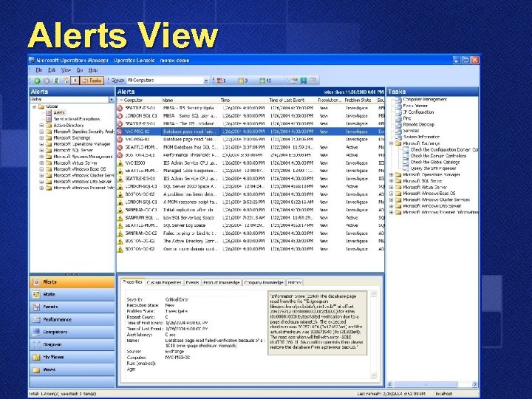The width and height of the screenshot is (532, 399).
Task: Open the All Computers group dropdown
Action: click(206, 81)
